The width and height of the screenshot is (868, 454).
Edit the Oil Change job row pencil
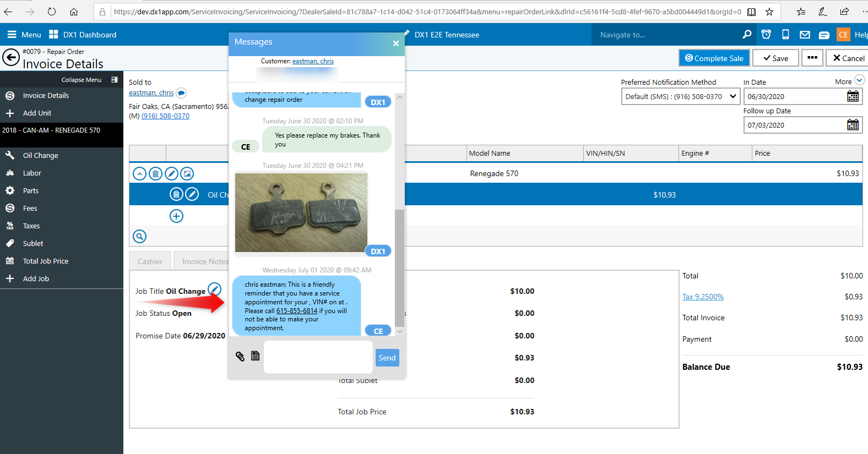(192, 194)
